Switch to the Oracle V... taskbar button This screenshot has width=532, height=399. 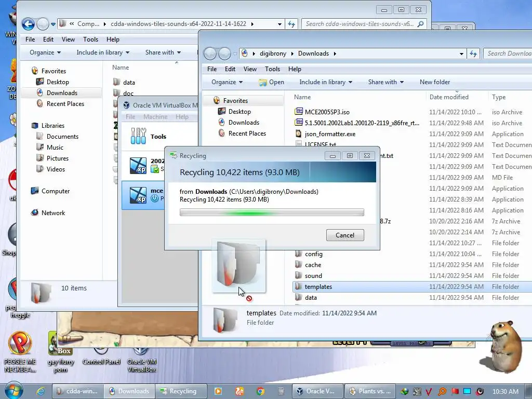pos(317,391)
